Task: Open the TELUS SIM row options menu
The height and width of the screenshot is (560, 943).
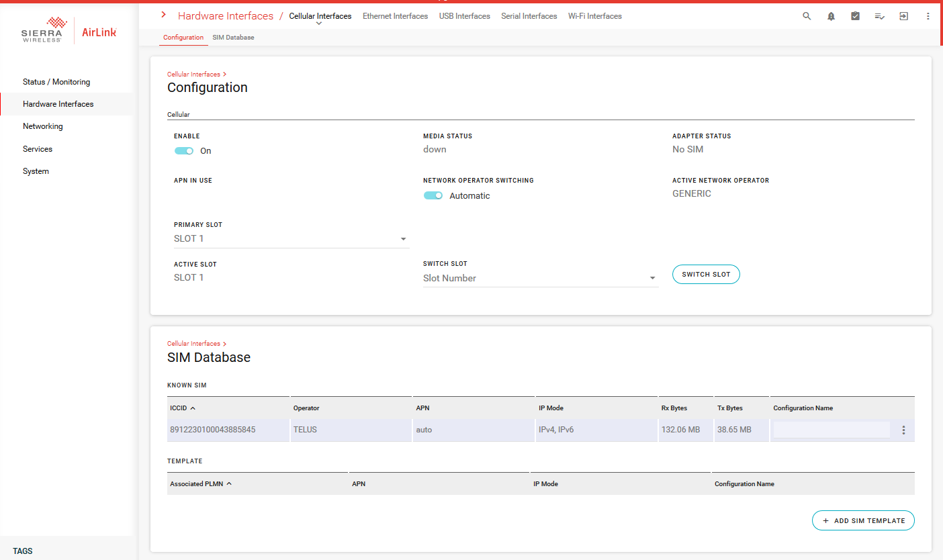Action: tap(903, 430)
